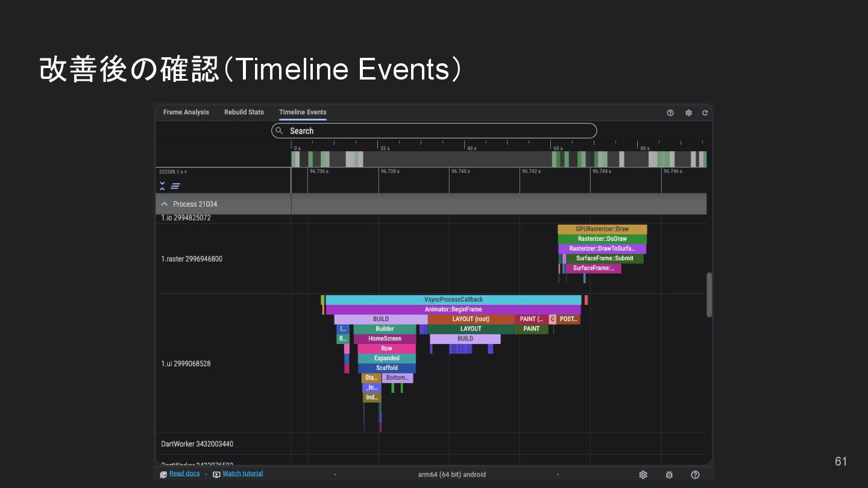The width and height of the screenshot is (868, 488).
Task: Select the pink Row slice
Action: click(x=386, y=348)
